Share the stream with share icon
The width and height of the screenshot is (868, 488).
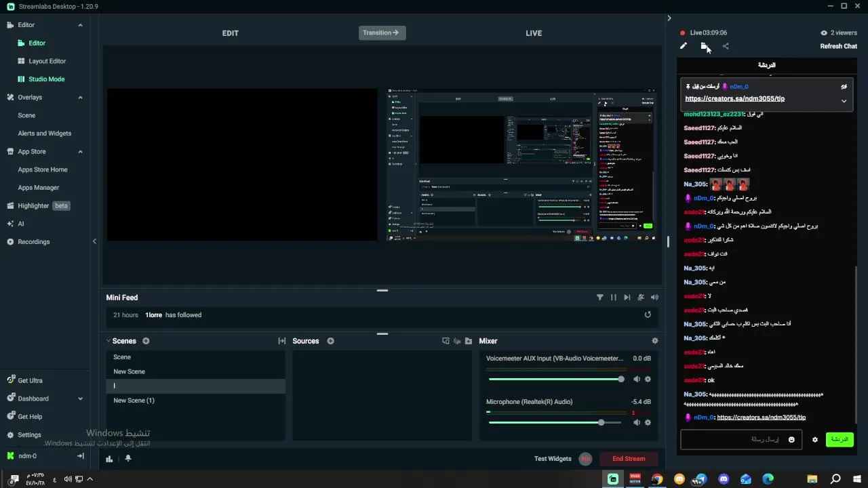tap(726, 46)
